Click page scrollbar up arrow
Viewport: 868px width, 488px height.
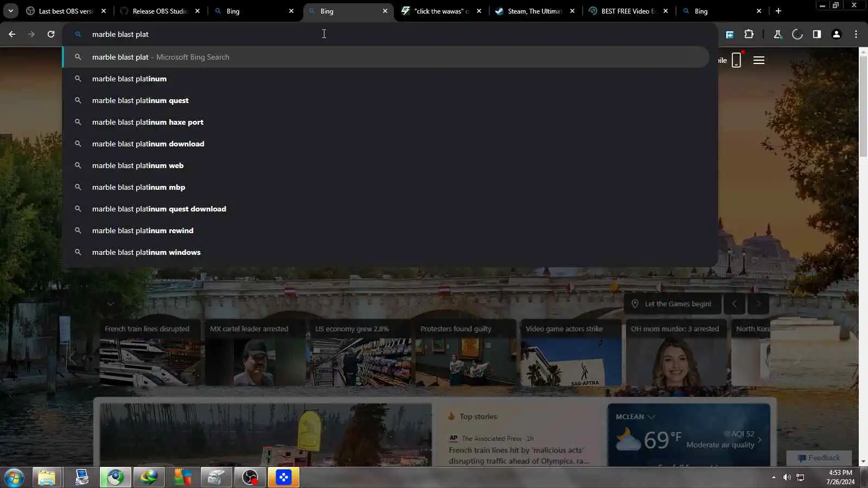pyautogui.click(x=863, y=51)
